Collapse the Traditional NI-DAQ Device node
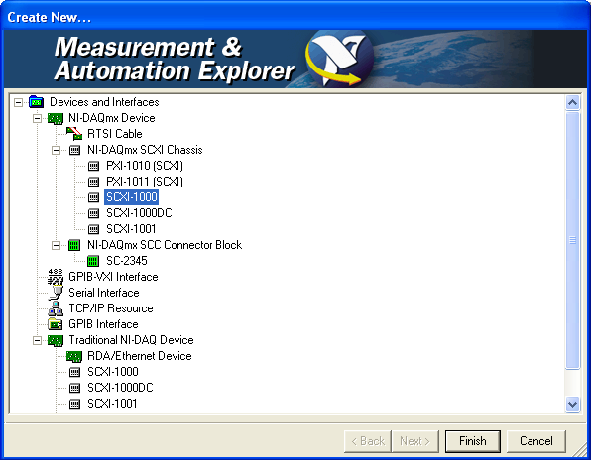This screenshot has width=591, height=460. [37, 340]
